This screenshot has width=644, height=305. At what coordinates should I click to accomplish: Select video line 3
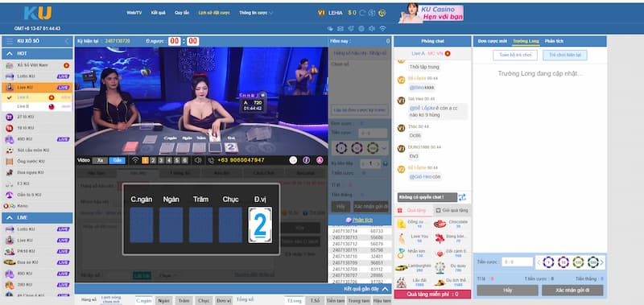(x=161, y=160)
